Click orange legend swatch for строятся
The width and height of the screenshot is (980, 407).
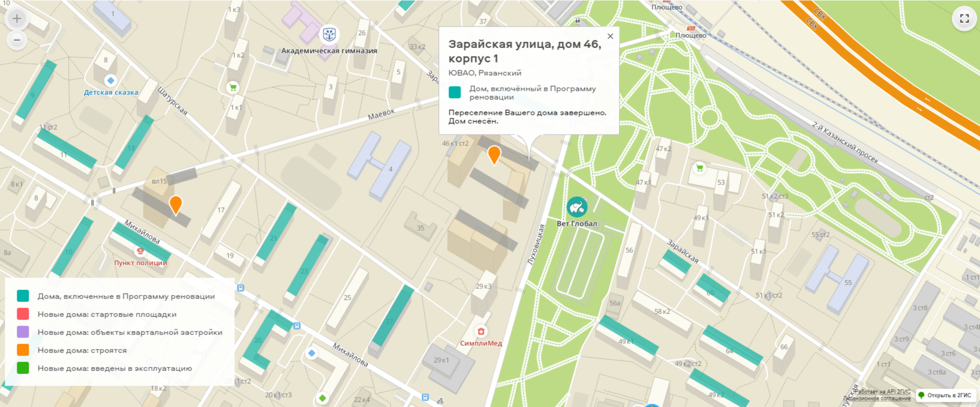click(23, 350)
